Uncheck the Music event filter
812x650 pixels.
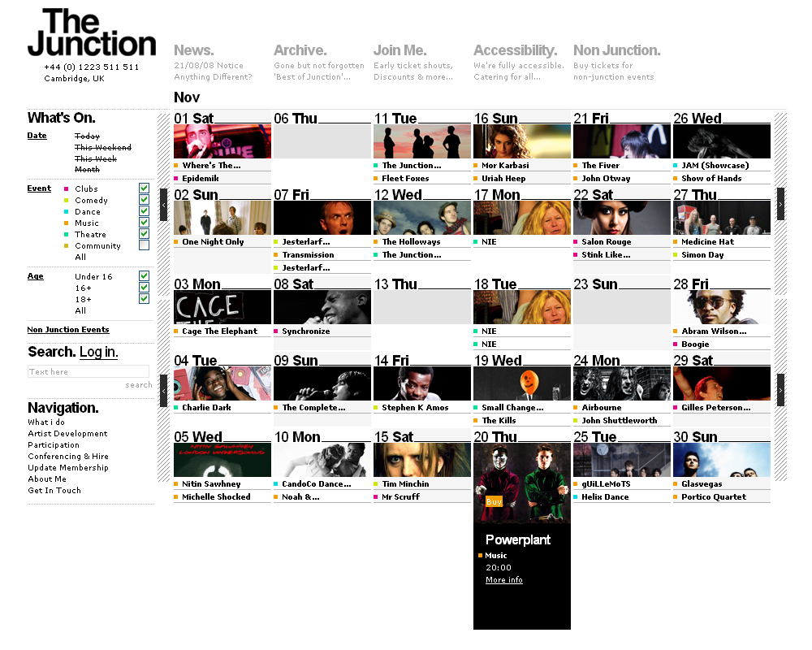144,223
